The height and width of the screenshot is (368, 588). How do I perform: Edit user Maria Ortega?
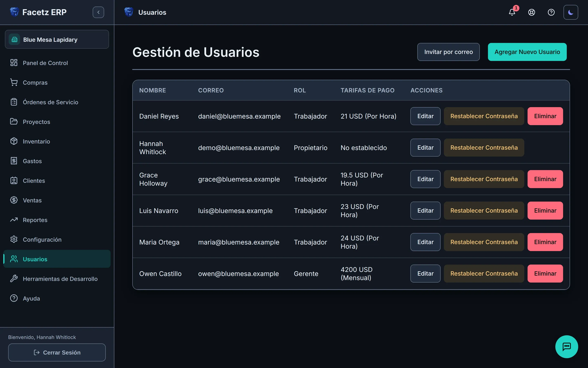[425, 242]
